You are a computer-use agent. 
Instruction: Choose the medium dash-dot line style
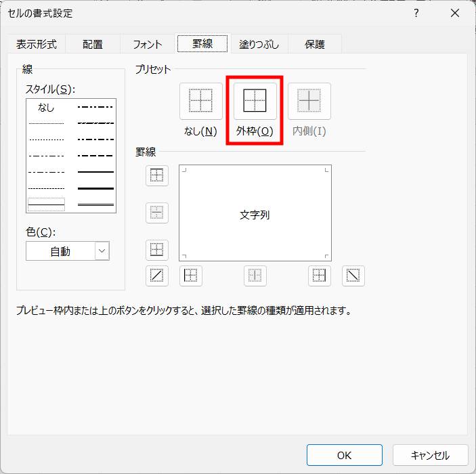coord(95,139)
